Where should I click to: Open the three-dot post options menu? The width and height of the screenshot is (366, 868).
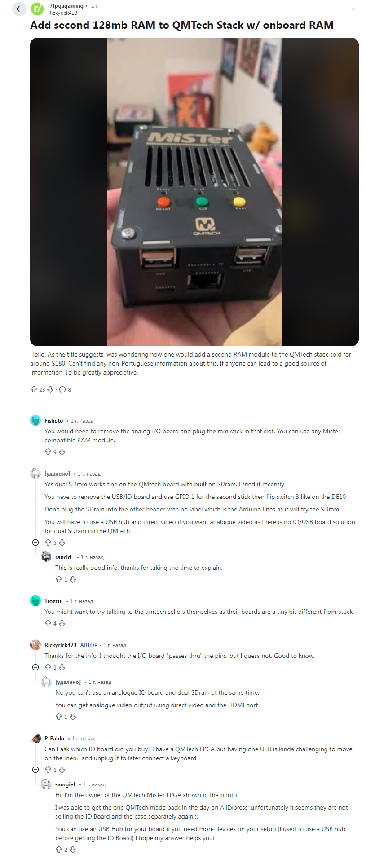355,9
